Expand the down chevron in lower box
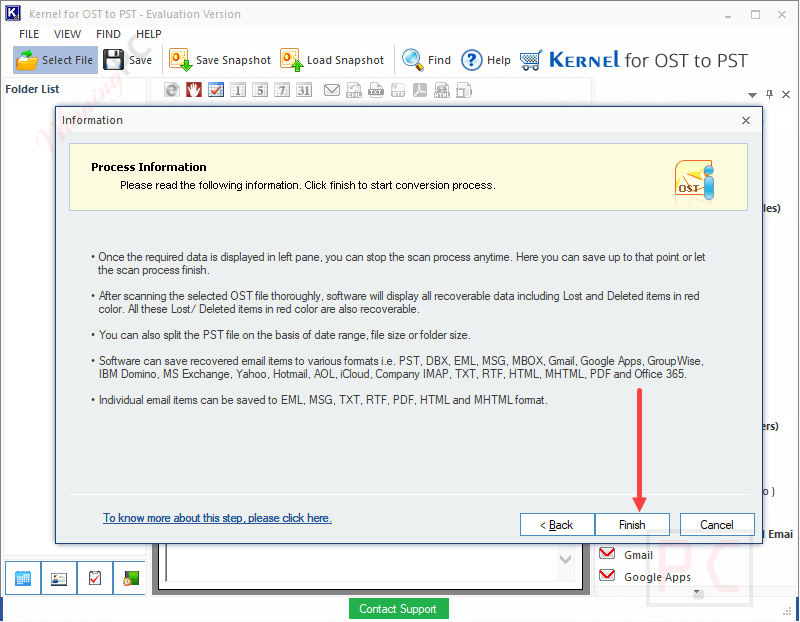This screenshot has height=622, width=800. click(x=565, y=559)
